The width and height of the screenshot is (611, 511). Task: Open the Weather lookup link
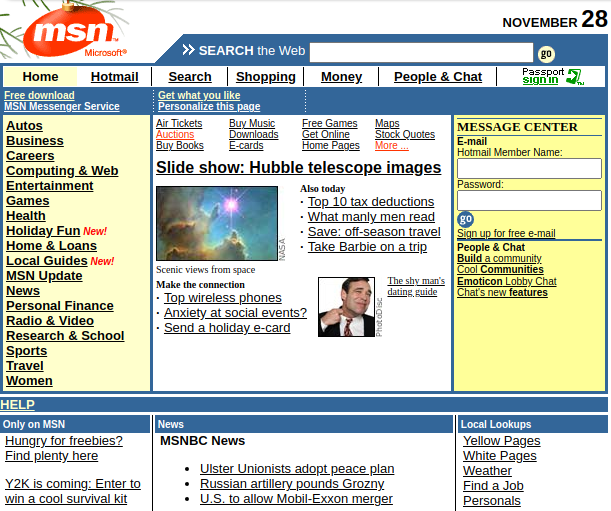click(487, 470)
